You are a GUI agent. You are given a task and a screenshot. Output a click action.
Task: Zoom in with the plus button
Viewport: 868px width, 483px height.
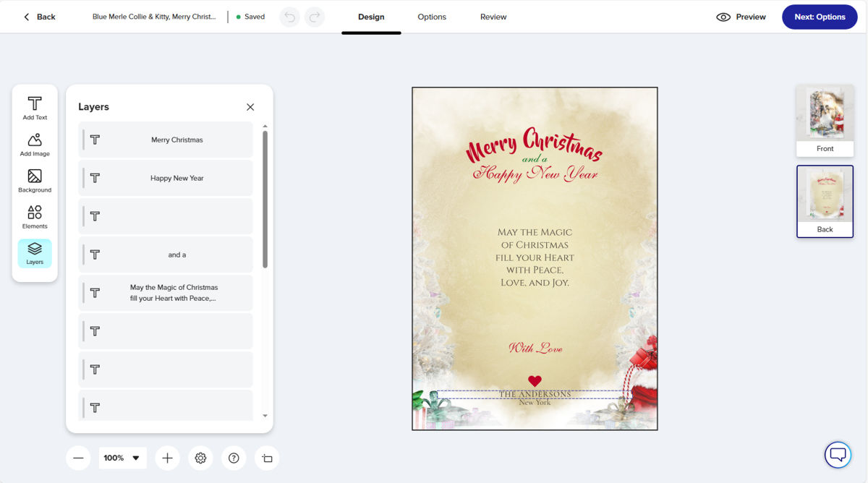(167, 458)
